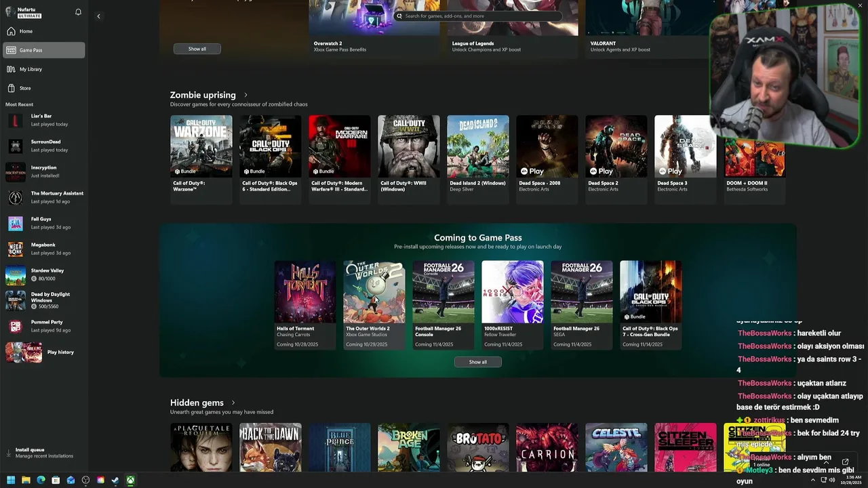Screen dimensions: 868x488
Task: Open A Plague Tale Requiem thumbnail
Action: [x=201, y=447]
